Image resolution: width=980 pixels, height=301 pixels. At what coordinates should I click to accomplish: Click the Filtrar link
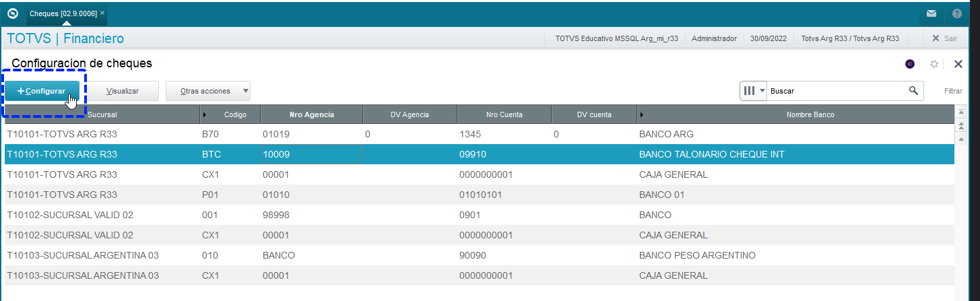coord(953,91)
